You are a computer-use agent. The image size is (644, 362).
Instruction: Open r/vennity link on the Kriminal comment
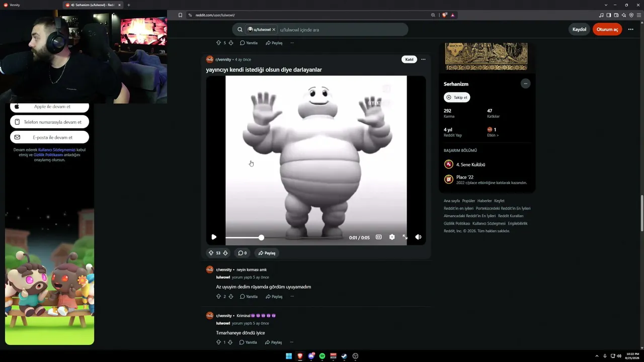(224, 315)
